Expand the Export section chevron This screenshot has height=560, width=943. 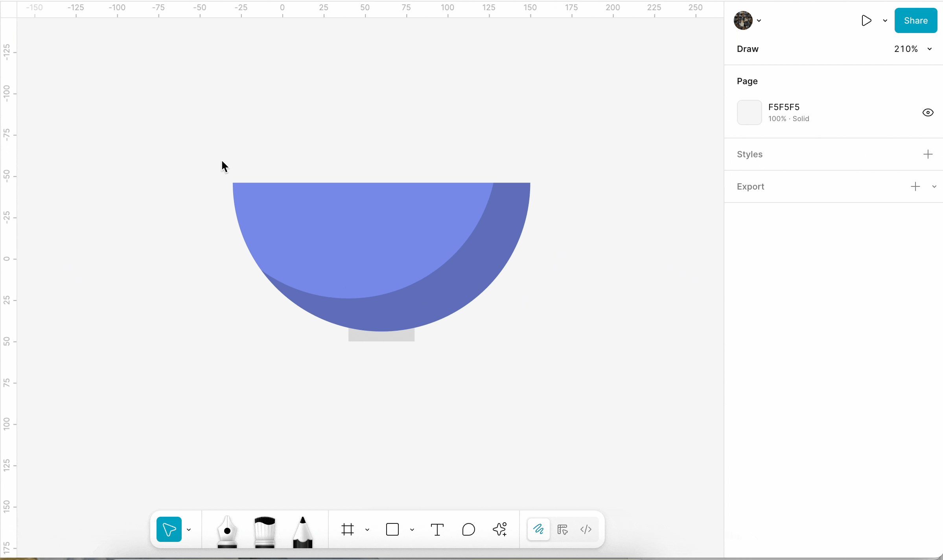(934, 186)
